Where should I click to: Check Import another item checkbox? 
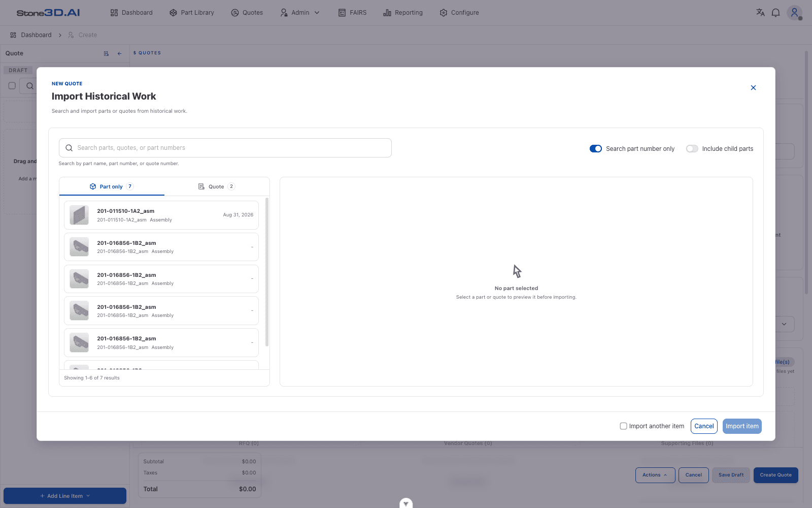623,426
